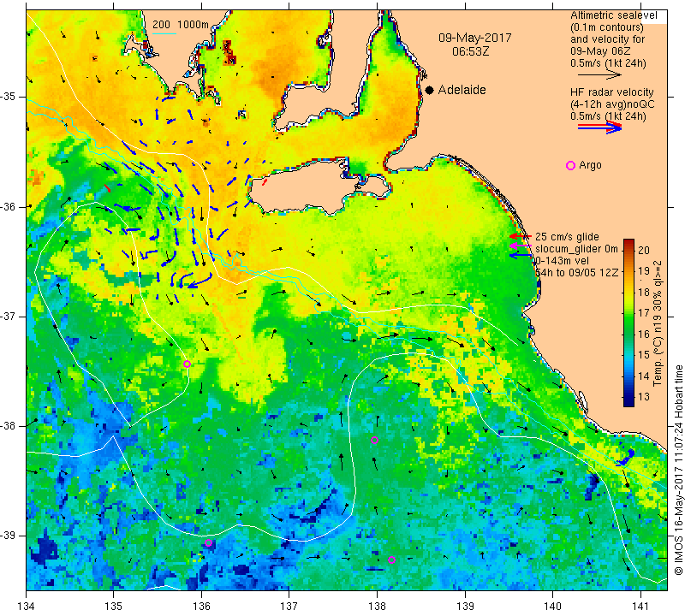The width and height of the screenshot is (685, 616).
Task: Select the Argo float marker near 138E 38.1S
Action: pos(374,440)
